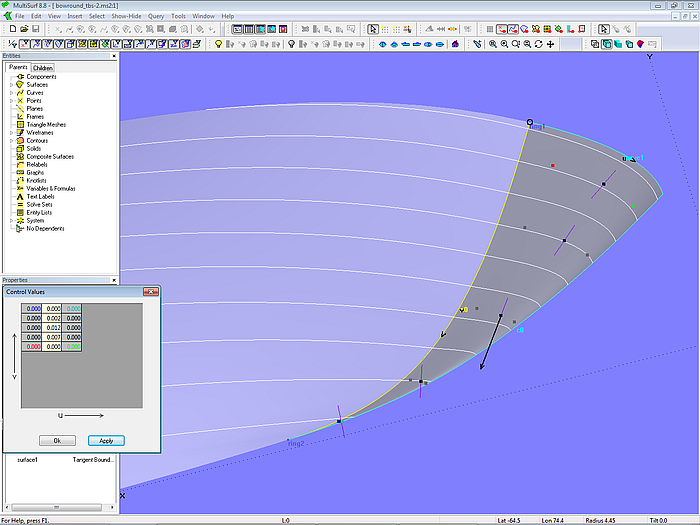The image size is (700, 525).
Task: Click the first zoom magnifier icon
Action: point(492,44)
